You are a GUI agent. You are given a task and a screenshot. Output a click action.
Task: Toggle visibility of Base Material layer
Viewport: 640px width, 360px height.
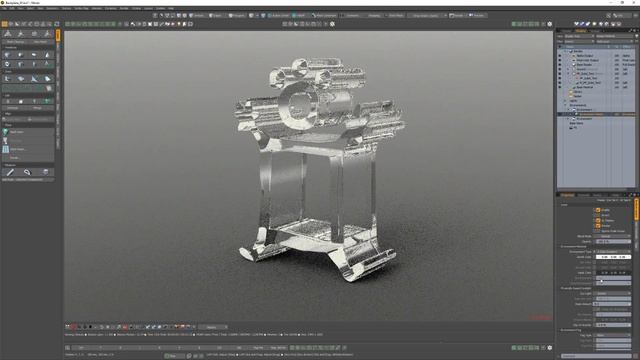(560, 87)
